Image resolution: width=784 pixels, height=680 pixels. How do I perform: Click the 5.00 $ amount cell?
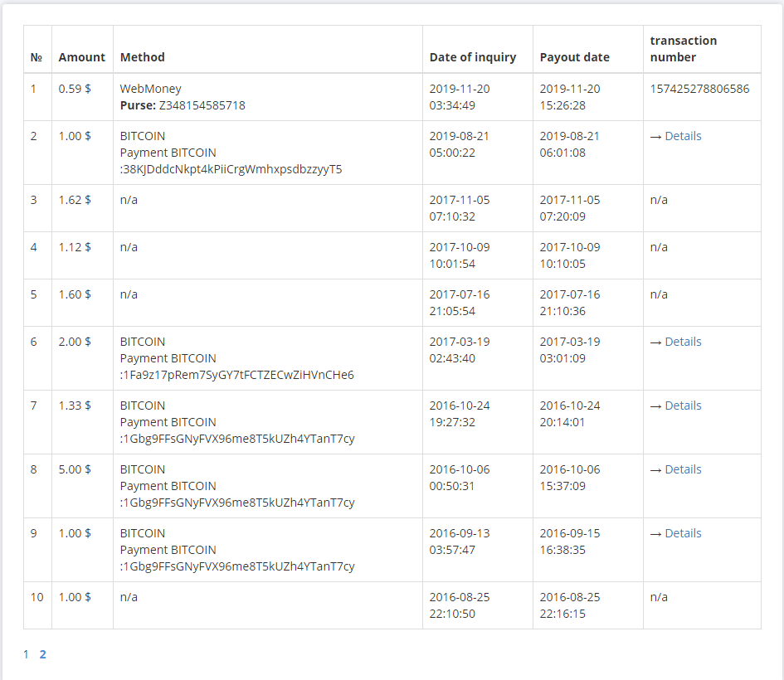coord(75,469)
